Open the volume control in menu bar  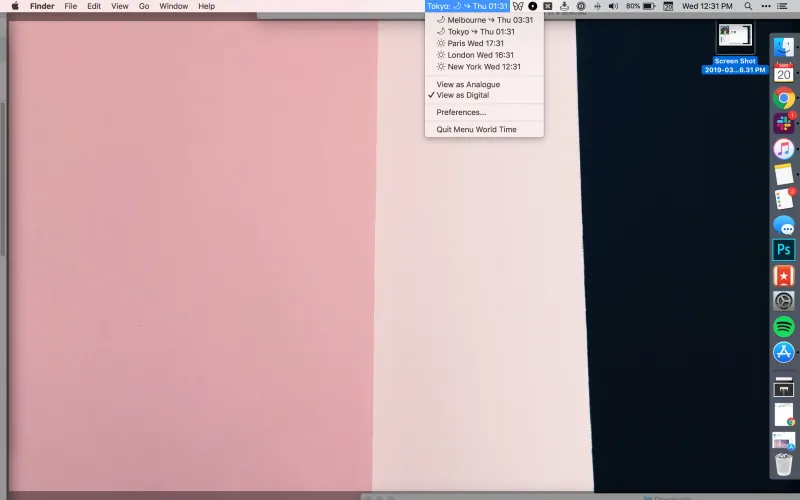(x=613, y=6)
